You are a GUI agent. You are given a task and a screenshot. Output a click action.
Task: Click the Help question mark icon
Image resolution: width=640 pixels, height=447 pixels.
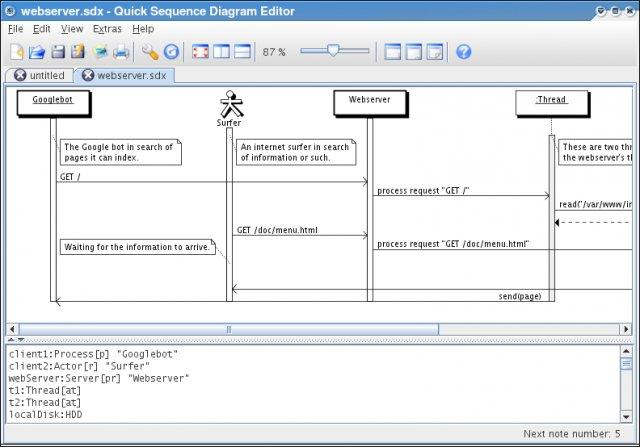coord(464,52)
